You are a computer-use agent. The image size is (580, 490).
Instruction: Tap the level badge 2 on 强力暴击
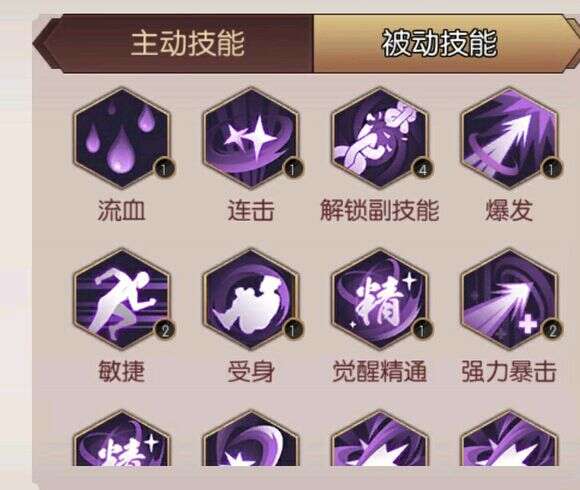click(x=552, y=330)
